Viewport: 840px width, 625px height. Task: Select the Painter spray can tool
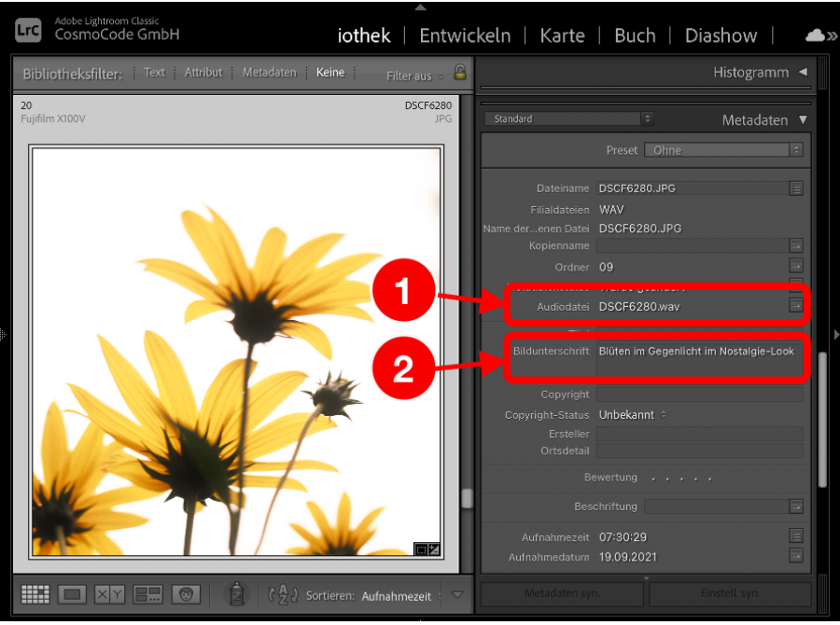(x=236, y=593)
